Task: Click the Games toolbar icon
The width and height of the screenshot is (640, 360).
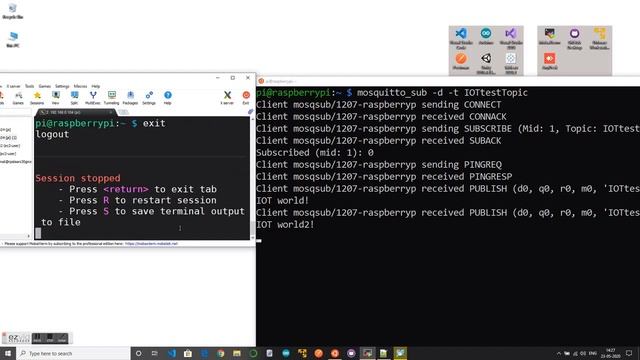Action: coord(18,98)
